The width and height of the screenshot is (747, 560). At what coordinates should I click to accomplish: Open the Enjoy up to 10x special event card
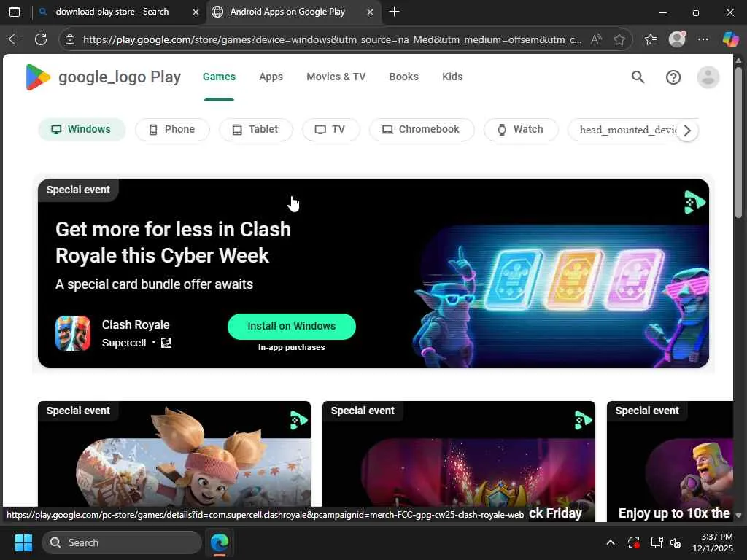[670, 461]
